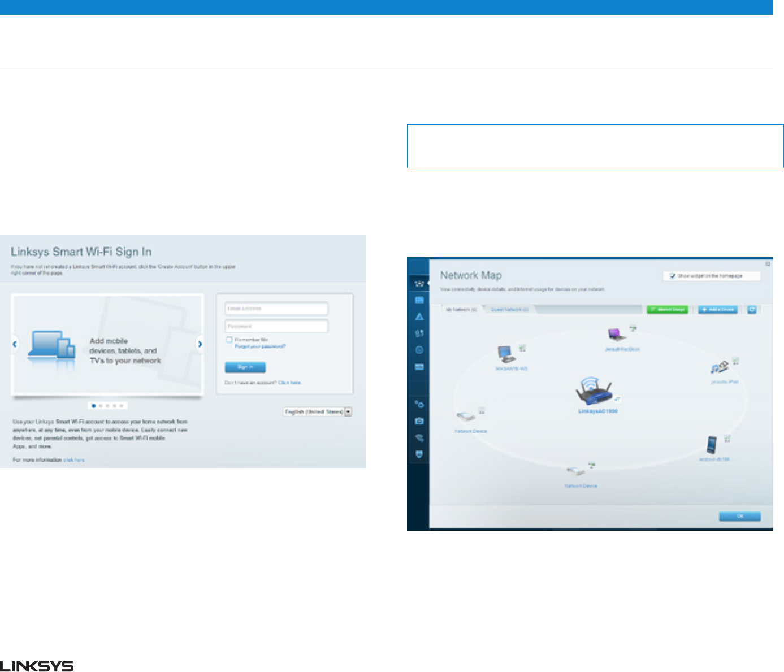Viewport: 784px width, 672px height.
Task: Open the External Storage drive sidebar icon
Action: point(419,367)
